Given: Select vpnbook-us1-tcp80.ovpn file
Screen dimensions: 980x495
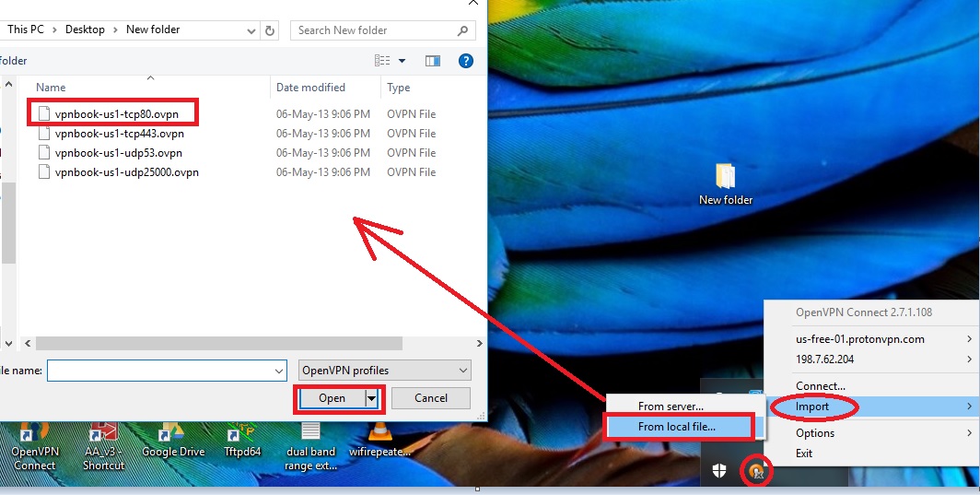Looking at the screenshot, I should click(x=116, y=114).
